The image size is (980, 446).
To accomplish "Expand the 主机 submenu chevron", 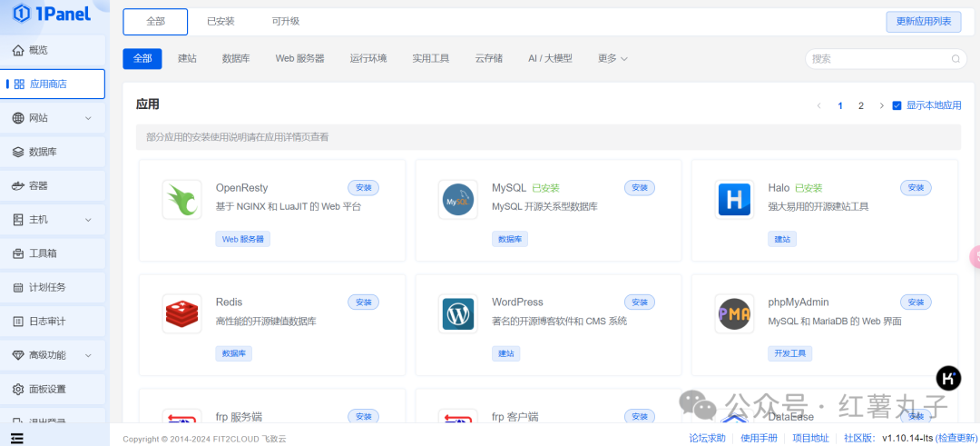I will coord(88,220).
